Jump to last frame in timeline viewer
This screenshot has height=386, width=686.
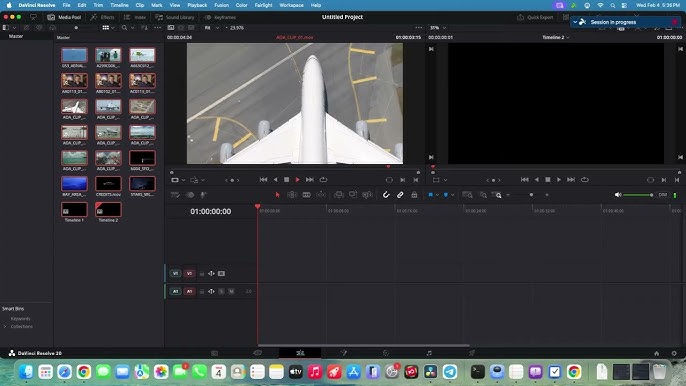point(570,179)
